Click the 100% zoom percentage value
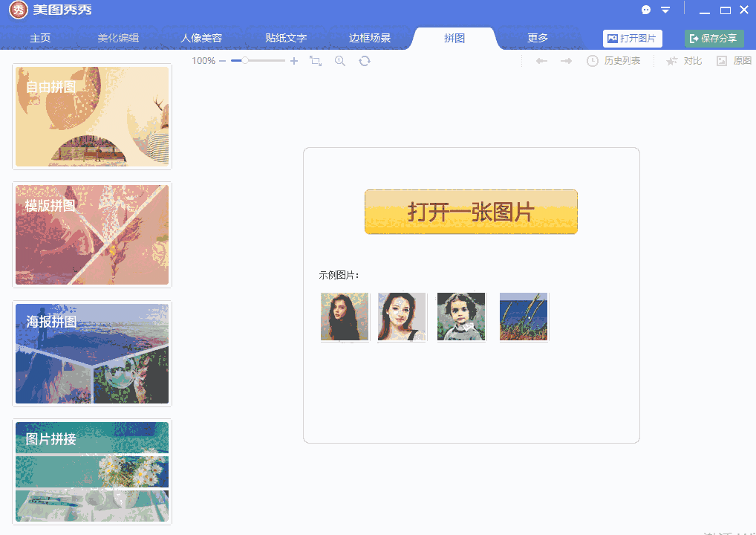Viewport: 756px width, 535px height. pyautogui.click(x=203, y=61)
